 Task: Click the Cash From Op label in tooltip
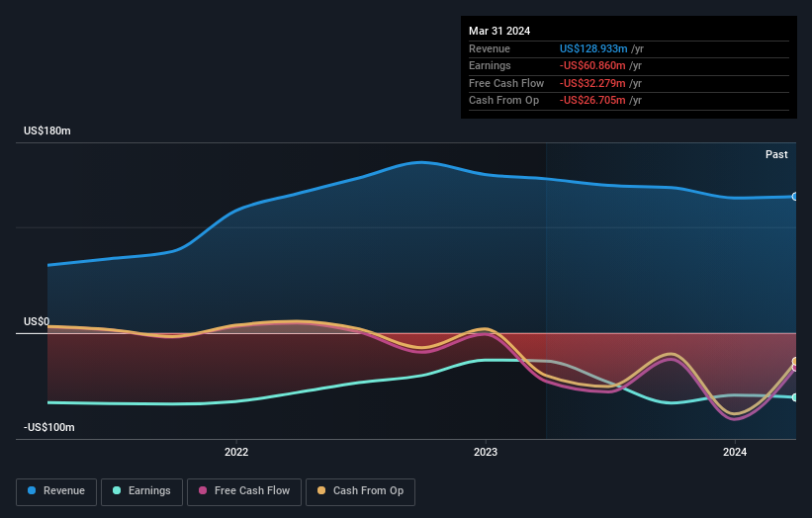[503, 101]
